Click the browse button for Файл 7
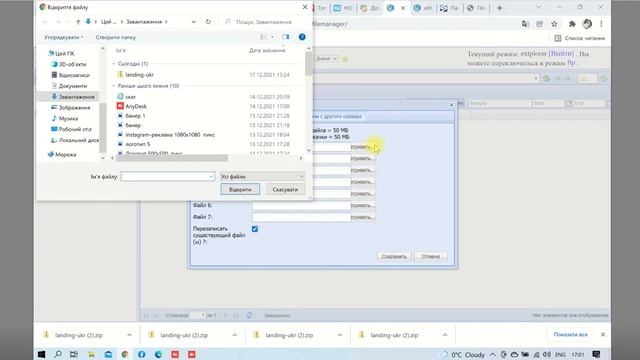 pos(362,217)
